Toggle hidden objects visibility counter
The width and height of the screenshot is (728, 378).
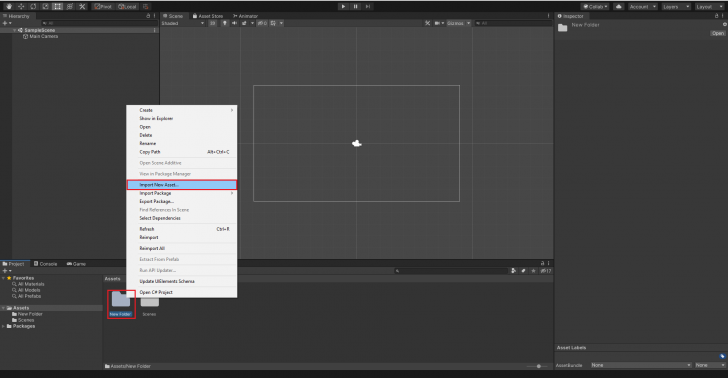pyautogui.click(x=262, y=23)
